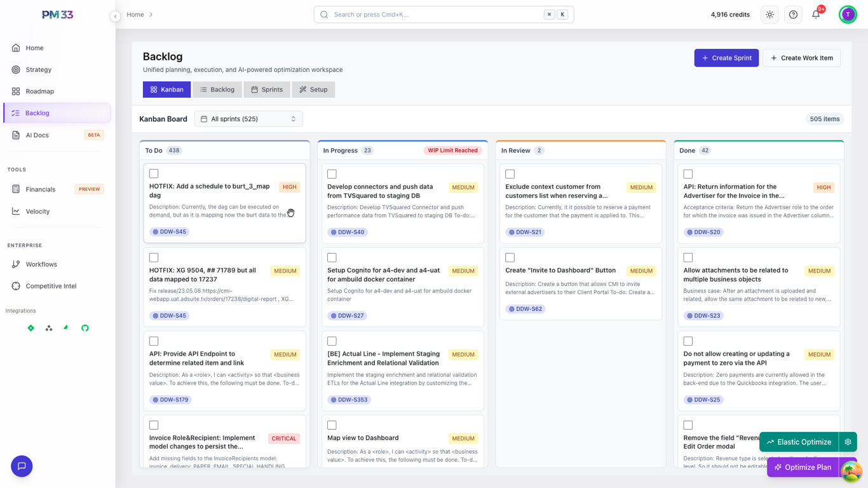Open the chat widget at bottom left
Image resolution: width=868 pixels, height=488 pixels.
[x=21, y=466]
